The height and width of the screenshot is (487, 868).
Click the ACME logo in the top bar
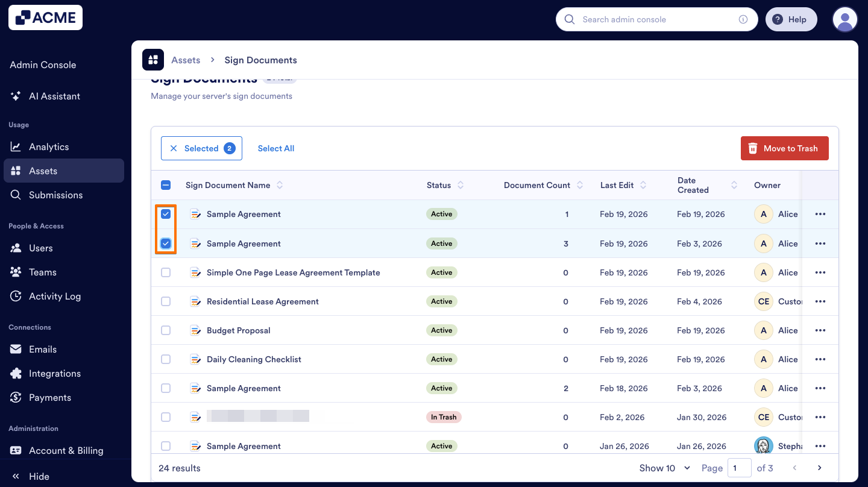45,17
